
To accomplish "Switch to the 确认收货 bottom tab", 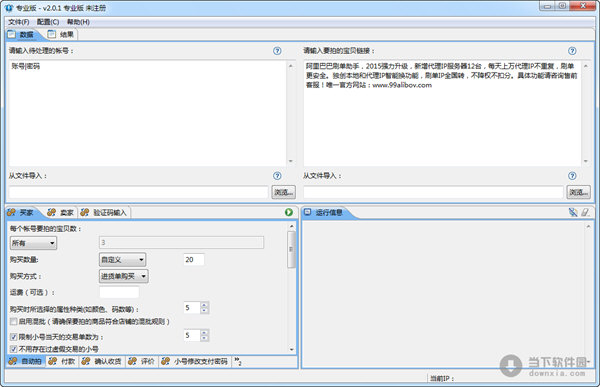I will pyautogui.click(x=102, y=361).
